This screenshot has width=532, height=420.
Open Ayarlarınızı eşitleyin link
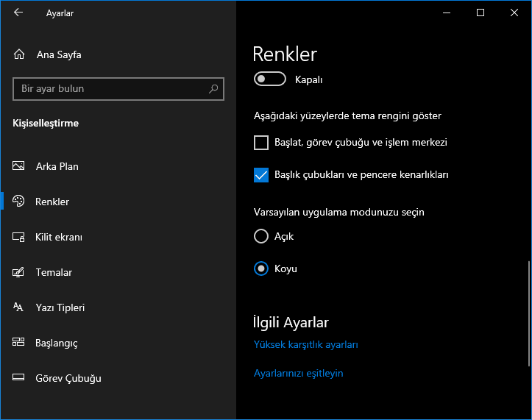(x=298, y=373)
